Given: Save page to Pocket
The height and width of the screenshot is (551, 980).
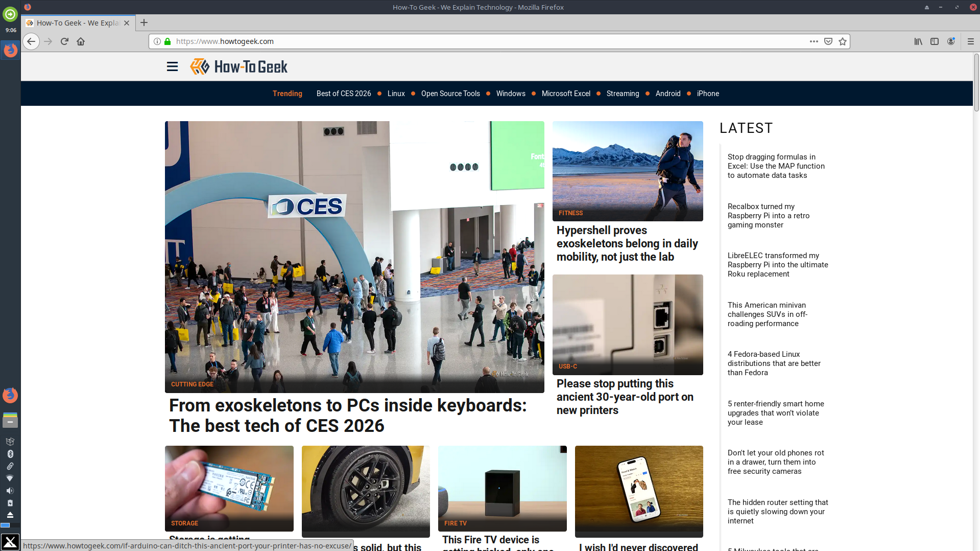Looking at the screenshot, I should [x=828, y=41].
